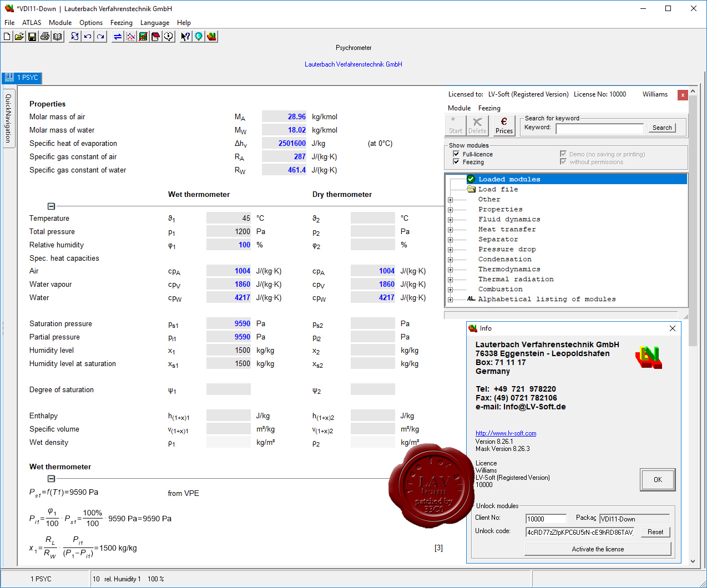
Task: Expand the Condensation tree node
Action: tap(450, 260)
